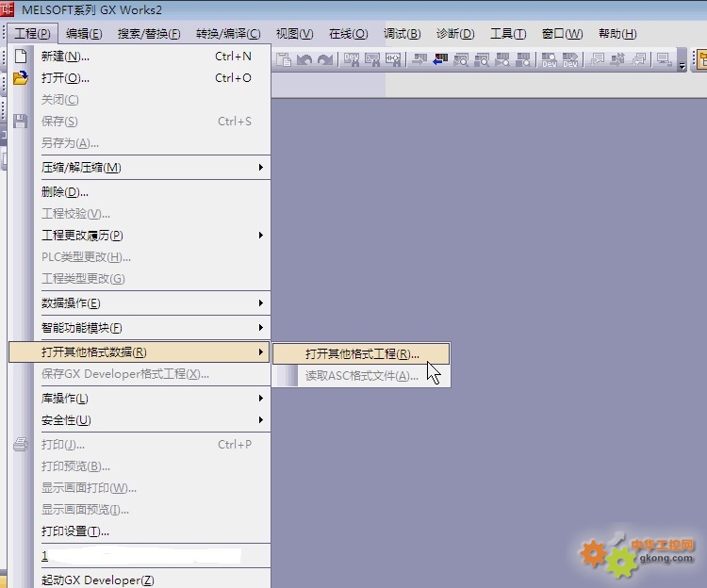707x588 pixels.
Task: Open the 工程(P) menu
Action: (32, 34)
